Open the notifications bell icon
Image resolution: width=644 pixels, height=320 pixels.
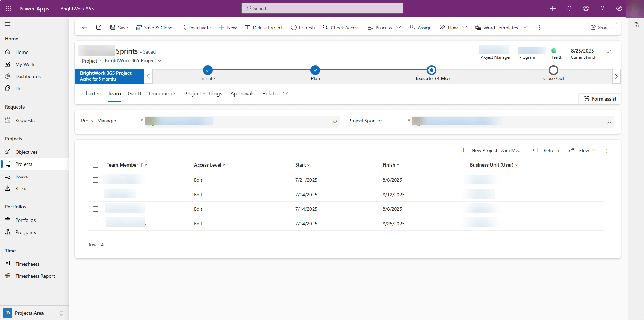coord(569,8)
